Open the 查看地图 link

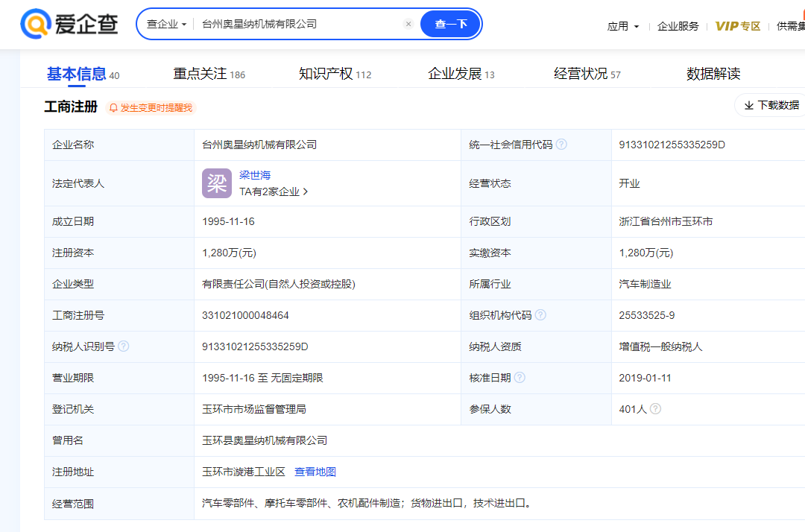(x=315, y=472)
